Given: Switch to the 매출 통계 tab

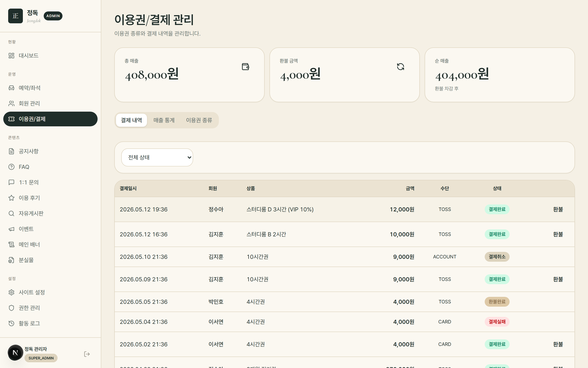Looking at the screenshot, I should coord(164,120).
